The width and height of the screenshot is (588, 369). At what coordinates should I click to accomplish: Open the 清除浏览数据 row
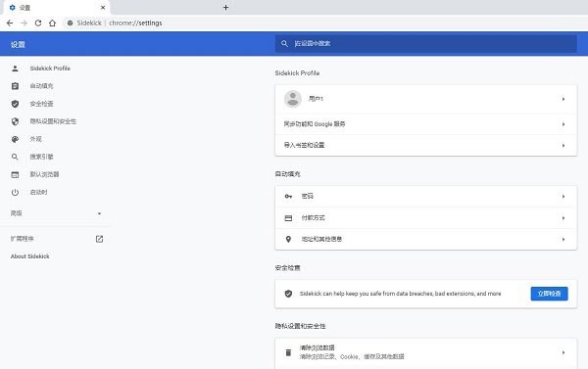tap(426, 352)
